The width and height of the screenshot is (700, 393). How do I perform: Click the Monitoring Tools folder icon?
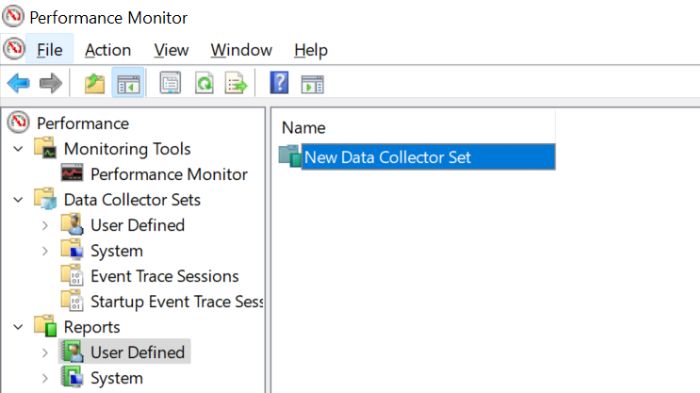pyautogui.click(x=46, y=148)
